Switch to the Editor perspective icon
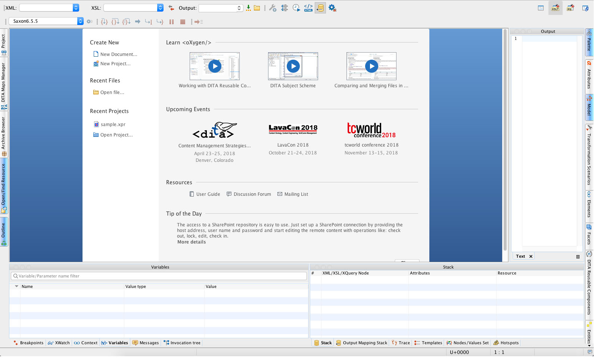 [541, 8]
